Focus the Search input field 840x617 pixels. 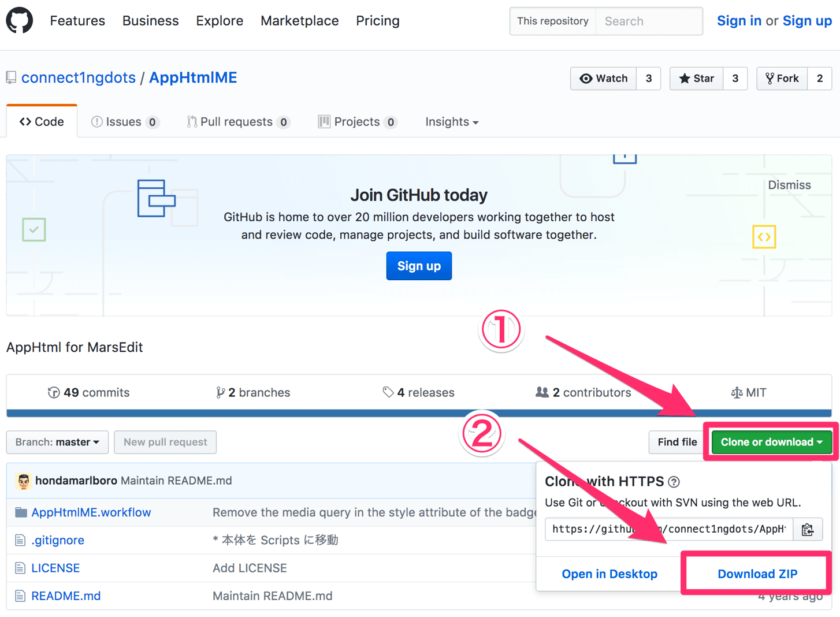tap(649, 21)
